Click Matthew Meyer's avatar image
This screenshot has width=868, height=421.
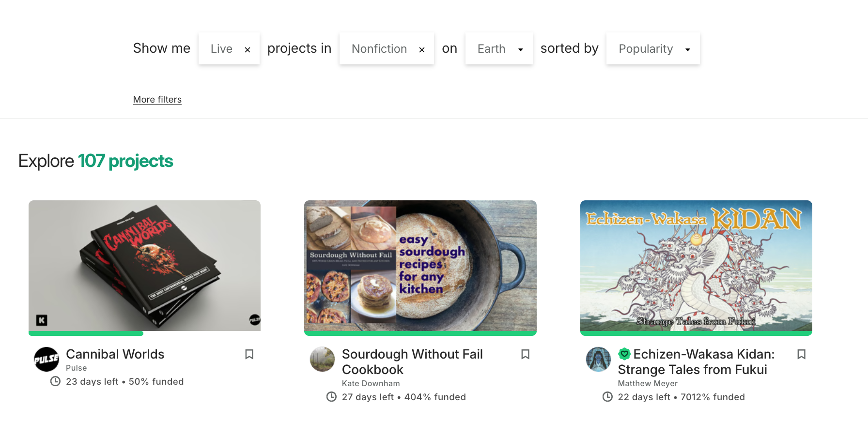pyautogui.click(x=598, y=359)
